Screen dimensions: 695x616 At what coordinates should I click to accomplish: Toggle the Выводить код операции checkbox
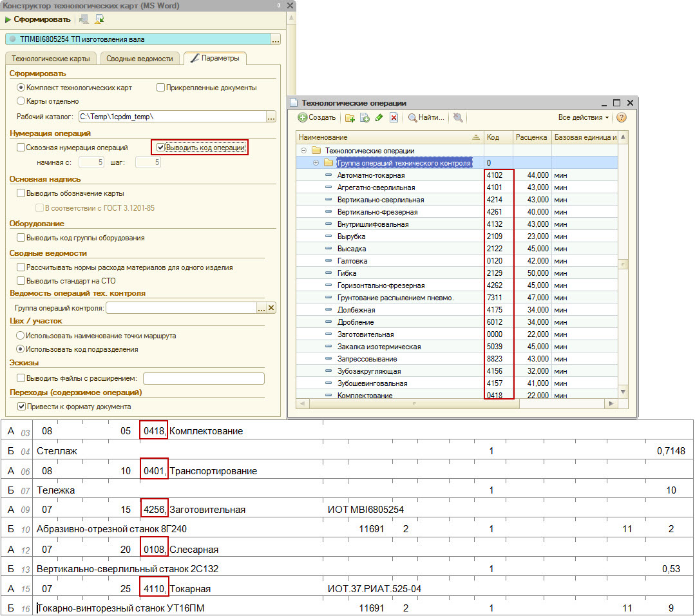click(x=160, y=148)
